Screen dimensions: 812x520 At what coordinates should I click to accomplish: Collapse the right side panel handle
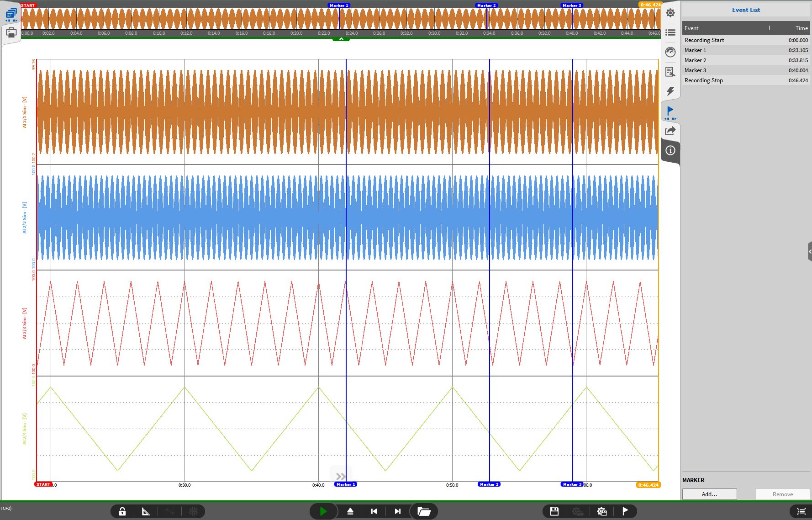pos(809,251)
